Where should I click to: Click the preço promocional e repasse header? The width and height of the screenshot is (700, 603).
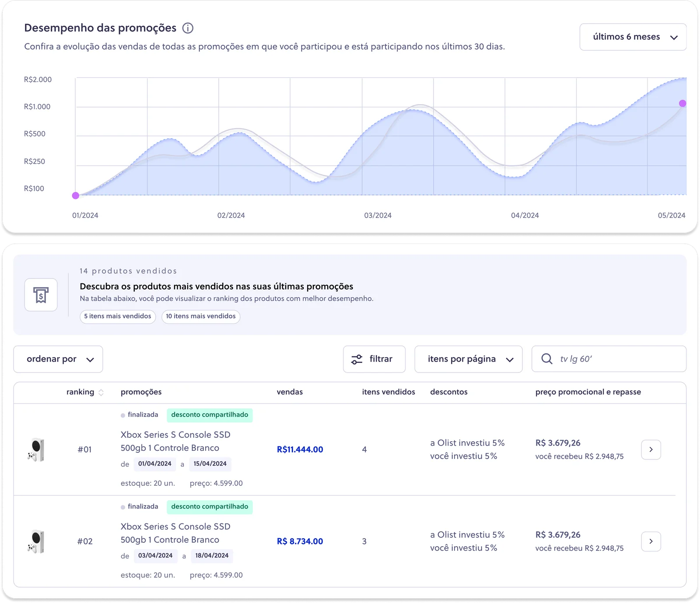tap(588, 392)
